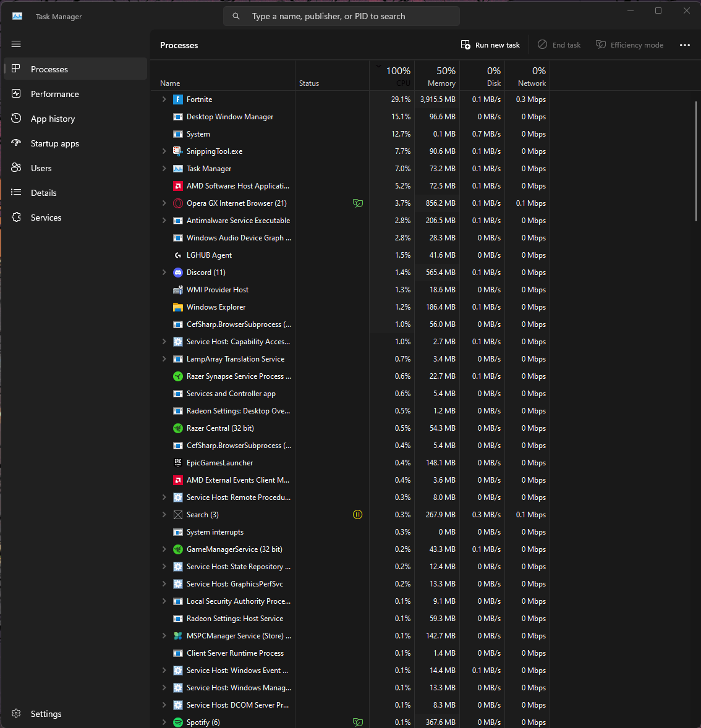Viewport: 701px width, 728px height.
Task: Expand the Spotify (6) group
Action: coord(164,722)
